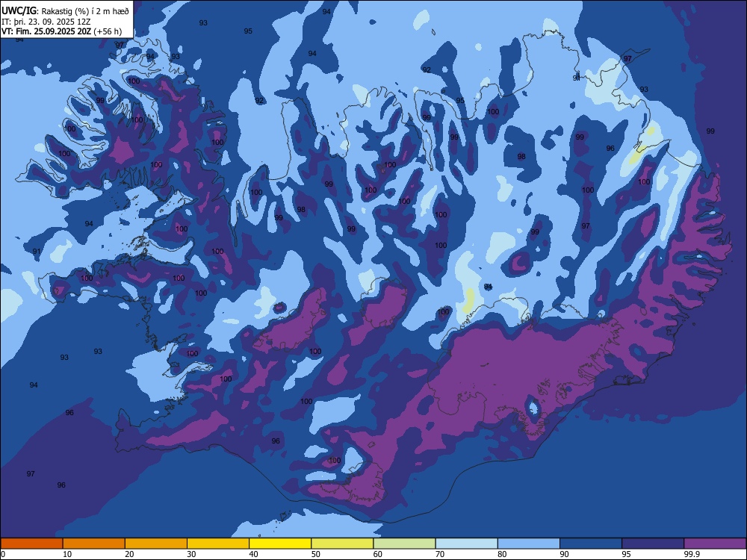Click the legend scale label '0'

tap(3, 554)
